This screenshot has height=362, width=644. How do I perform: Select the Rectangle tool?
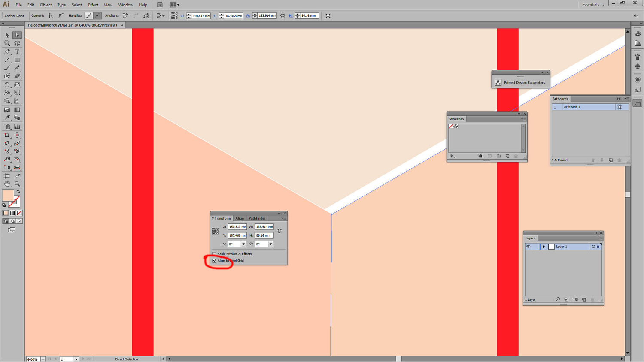pyautogui.click(x=17, y=60)
